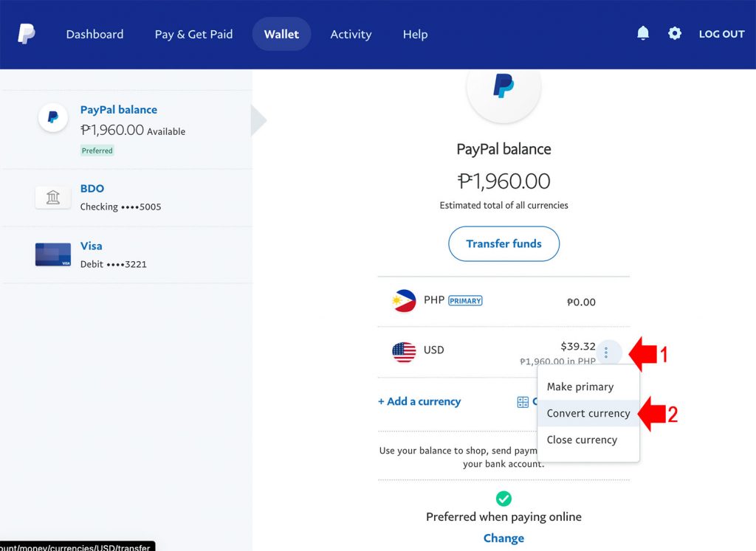Click the large PayPal logo circle

(504, 87)
